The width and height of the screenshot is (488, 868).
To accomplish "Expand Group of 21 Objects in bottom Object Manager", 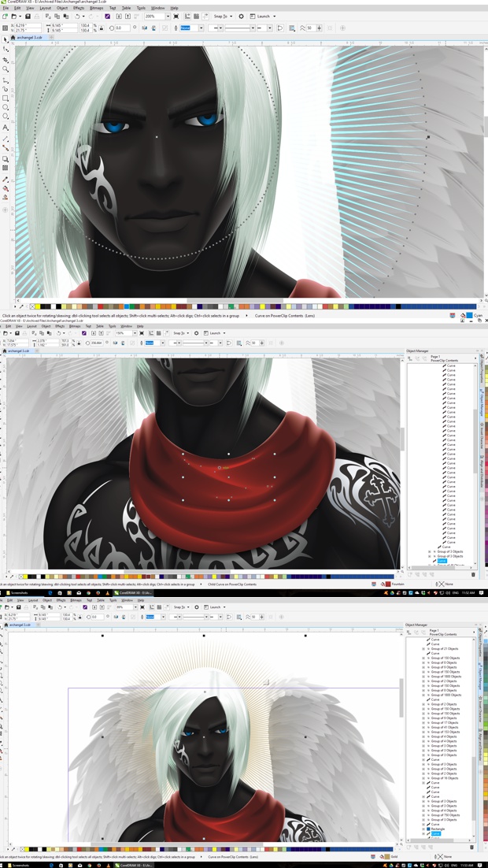I will 423,649.
